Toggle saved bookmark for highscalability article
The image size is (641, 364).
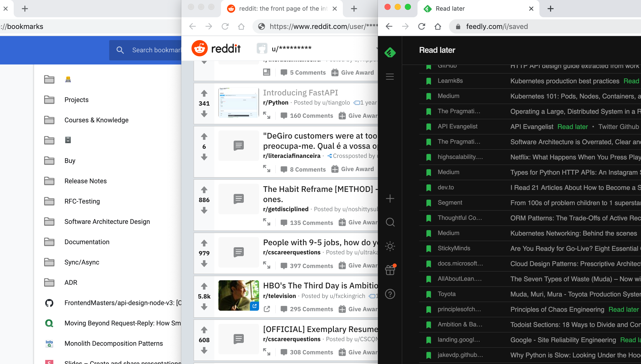pos(429,157)
